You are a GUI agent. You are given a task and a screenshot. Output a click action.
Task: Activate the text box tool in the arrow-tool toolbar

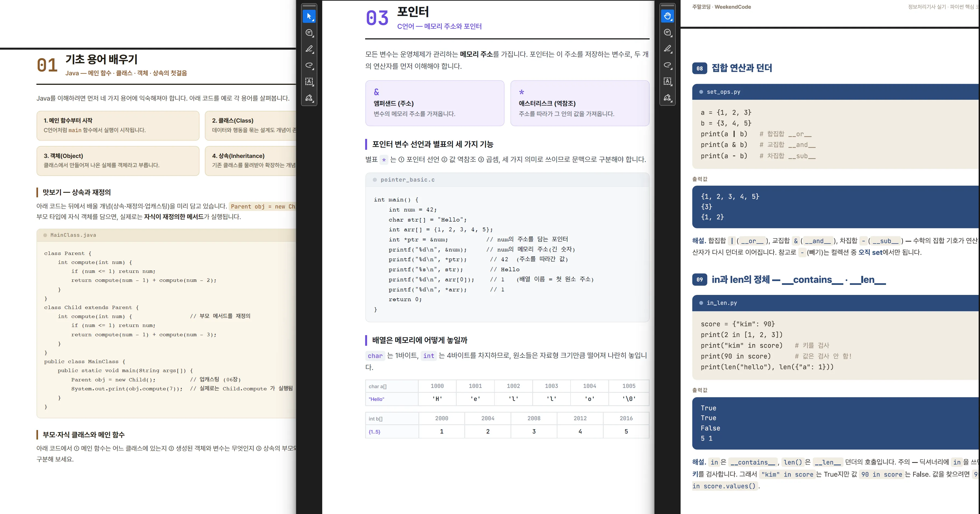click(x=309, y=82)
